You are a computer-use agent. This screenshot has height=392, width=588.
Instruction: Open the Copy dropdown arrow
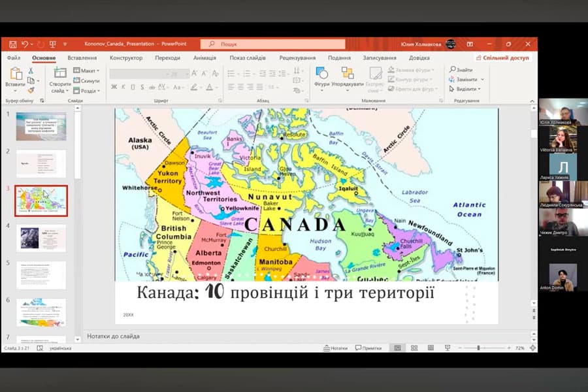click(39, 80)
